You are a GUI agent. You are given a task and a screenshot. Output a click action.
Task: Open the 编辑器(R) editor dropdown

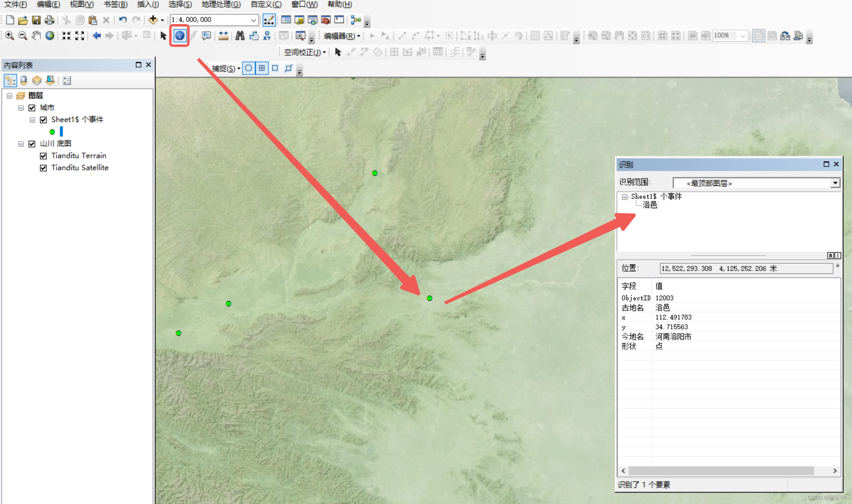pos(340,36)
